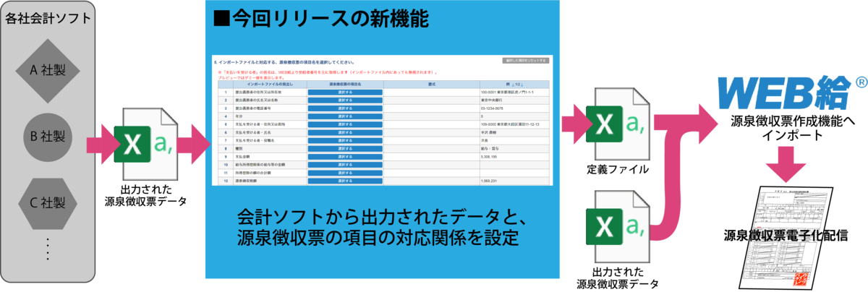Viewport: 868px width, 292px height.
Task: Click the 源泉徴収税額 row label
Action: click(247, 181)
